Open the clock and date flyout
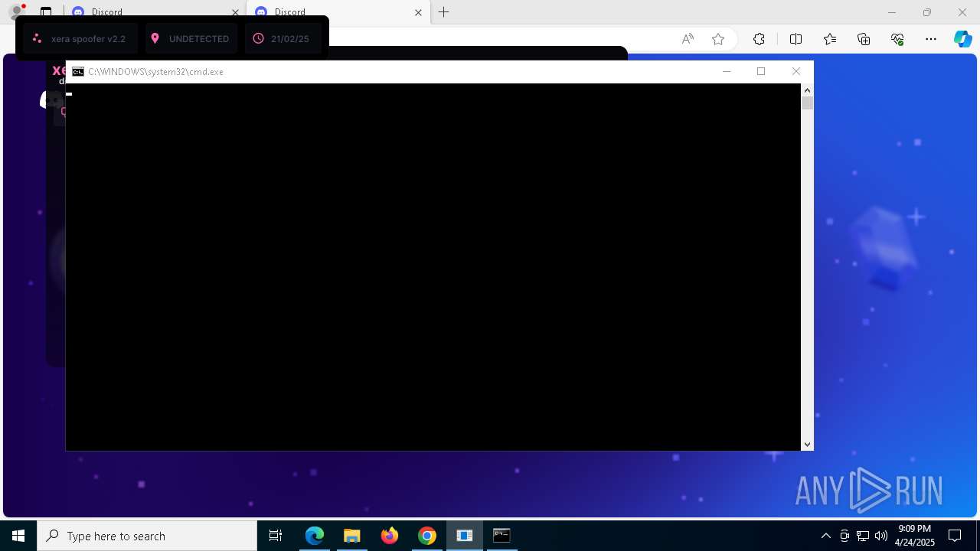980x551 pixels. click(x=915, y=536)
